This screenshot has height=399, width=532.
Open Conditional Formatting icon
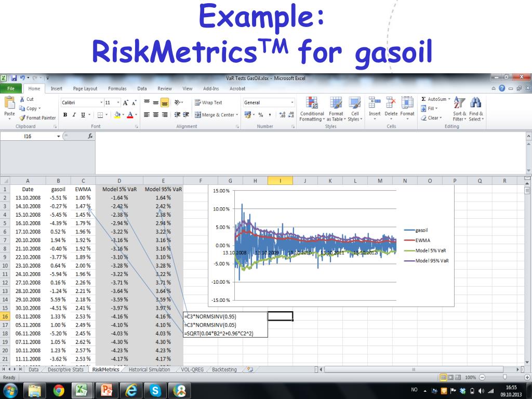(x=312, y=102)
